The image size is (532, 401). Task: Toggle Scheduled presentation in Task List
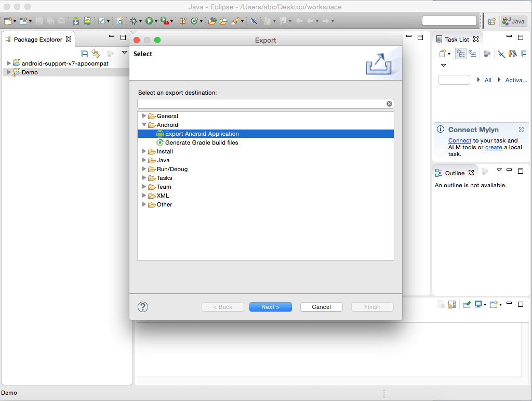click(472, 54)
